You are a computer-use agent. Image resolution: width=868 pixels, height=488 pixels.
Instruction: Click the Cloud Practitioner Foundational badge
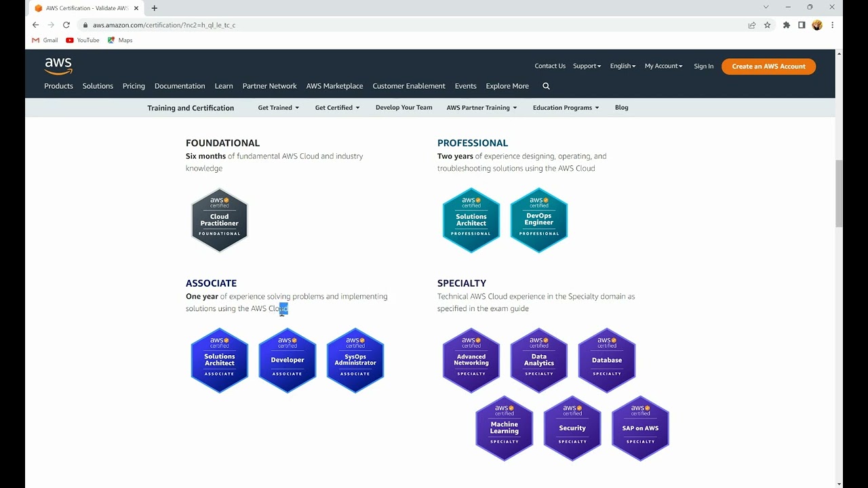click(x=220, y=220)
